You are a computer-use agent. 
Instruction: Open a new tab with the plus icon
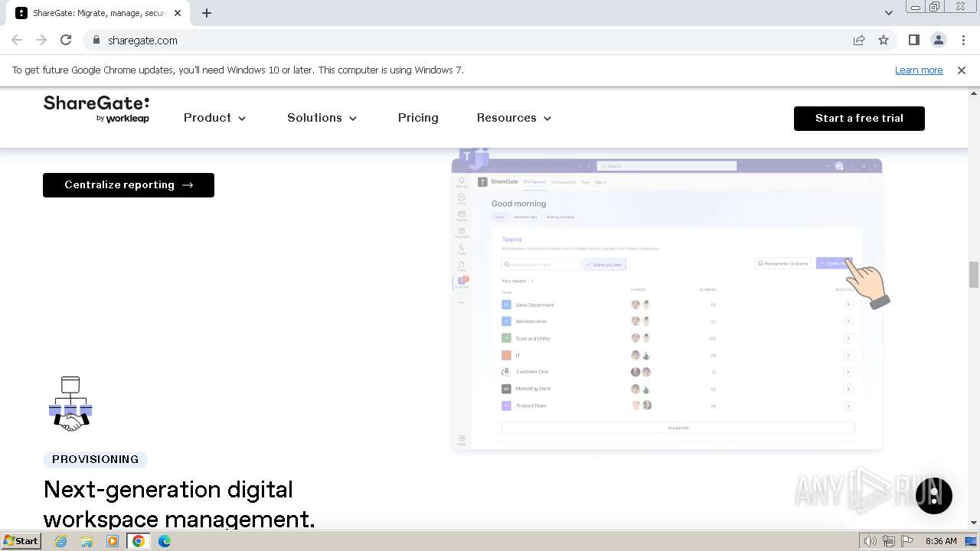[x=207, y=13]
